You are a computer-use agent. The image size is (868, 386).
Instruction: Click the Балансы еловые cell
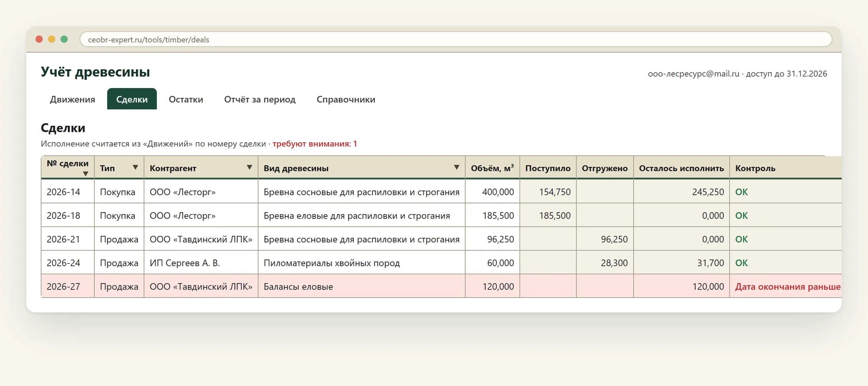[x=362, y=286]
